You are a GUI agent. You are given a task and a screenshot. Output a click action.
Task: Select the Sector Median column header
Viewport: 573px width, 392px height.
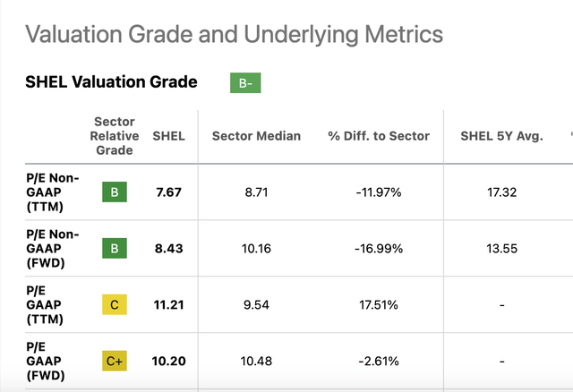[x=257, y=136]
